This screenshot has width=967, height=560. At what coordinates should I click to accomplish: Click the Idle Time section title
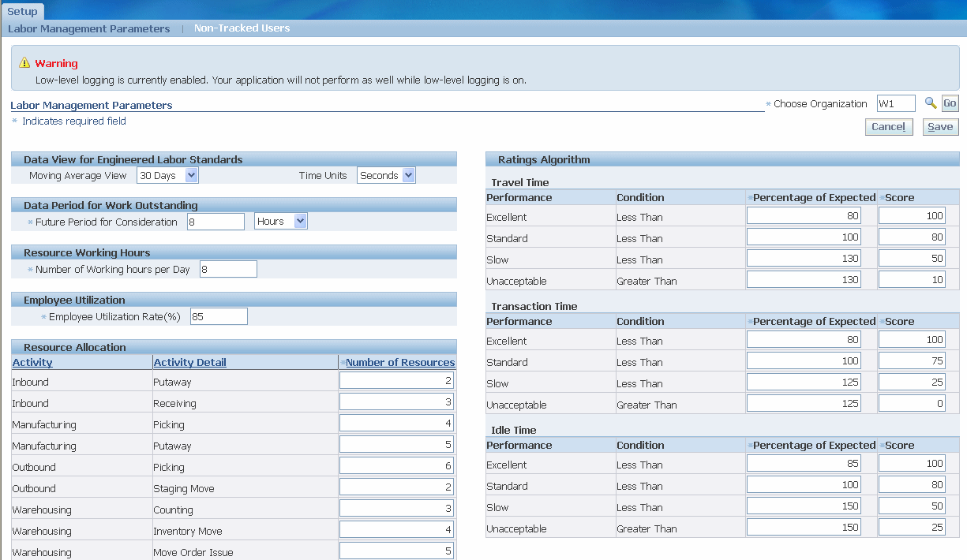(x=514, y=430)
